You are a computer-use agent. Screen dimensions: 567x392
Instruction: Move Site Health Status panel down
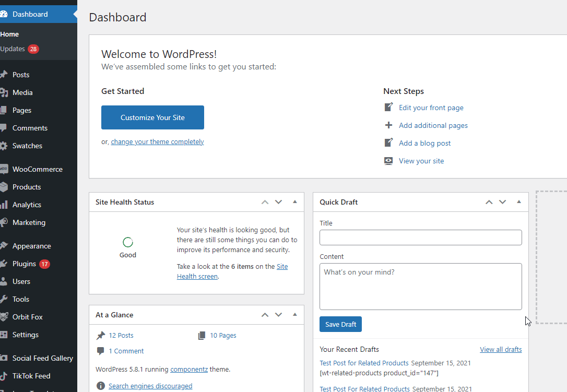[x=278, y=202]
